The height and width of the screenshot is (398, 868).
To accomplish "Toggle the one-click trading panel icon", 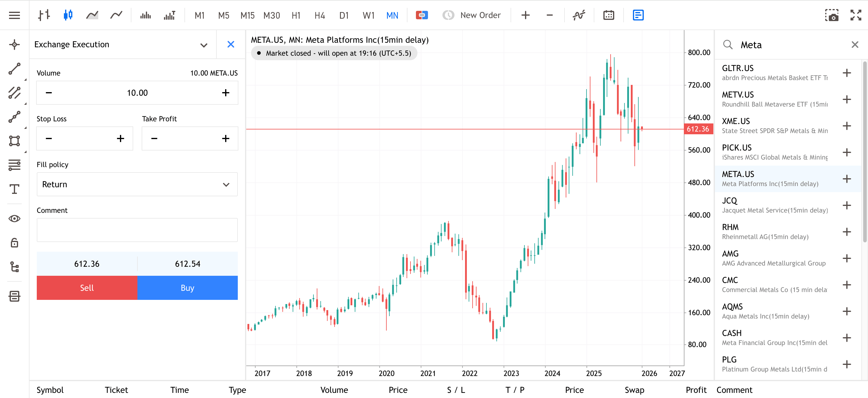I will point(422,15).
